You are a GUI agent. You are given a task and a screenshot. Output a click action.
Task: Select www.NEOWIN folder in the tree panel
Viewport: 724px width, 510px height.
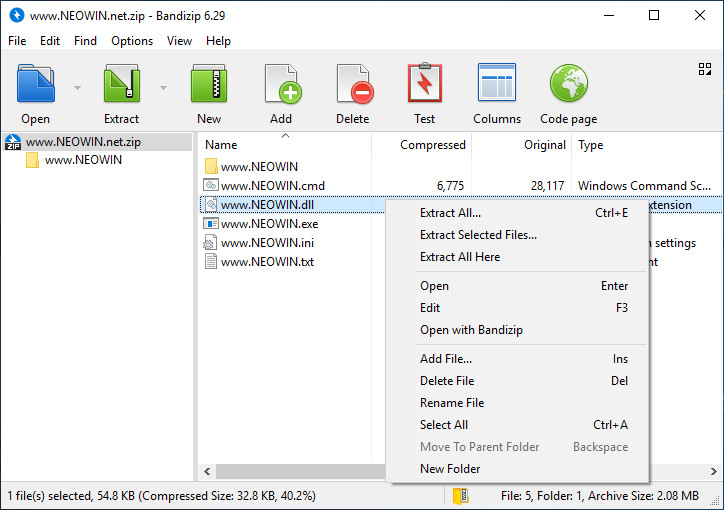tap(83, 160)
